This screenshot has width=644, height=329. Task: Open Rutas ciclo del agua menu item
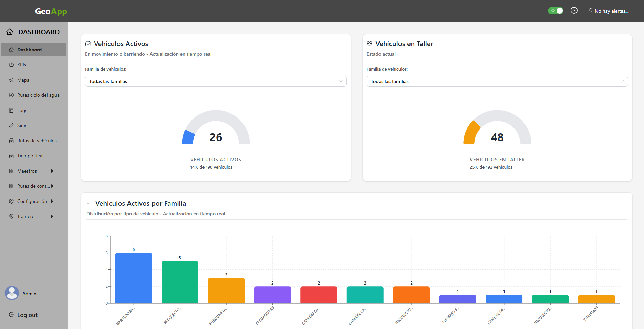[38, 95]
